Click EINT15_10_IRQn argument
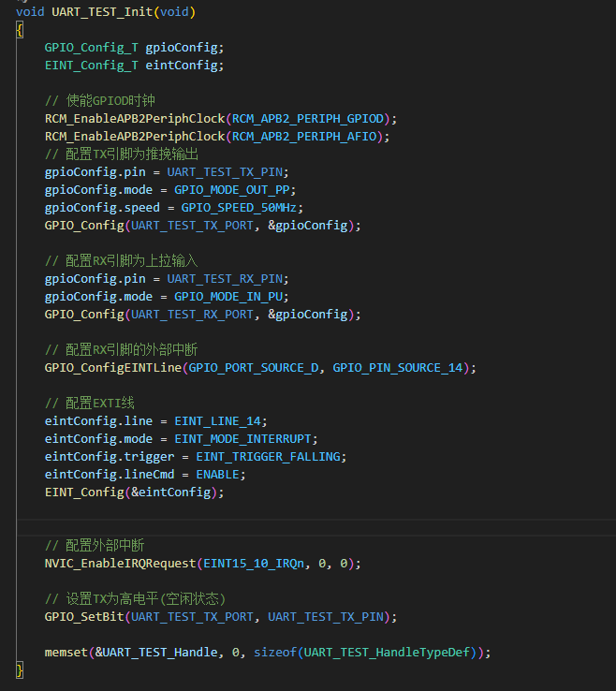The height and width of the screenshot is (691, 616). 254,564
